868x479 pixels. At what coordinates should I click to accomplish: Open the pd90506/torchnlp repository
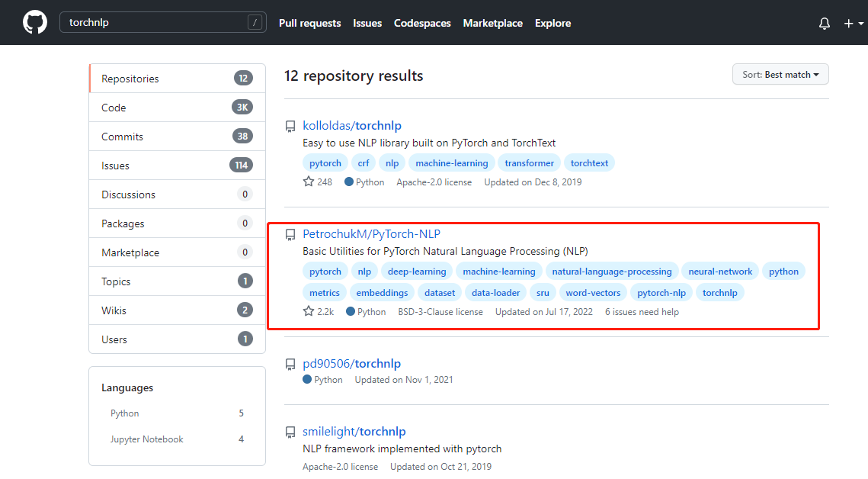(351, 364)
